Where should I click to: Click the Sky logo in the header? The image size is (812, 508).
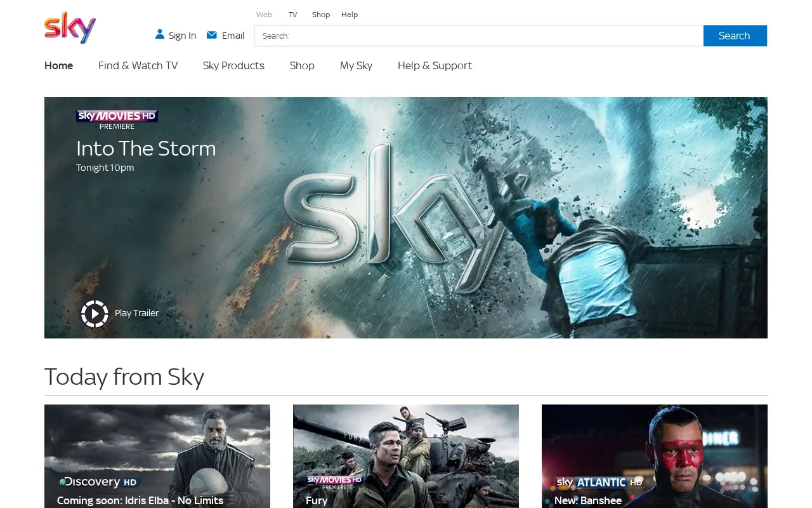70,28
